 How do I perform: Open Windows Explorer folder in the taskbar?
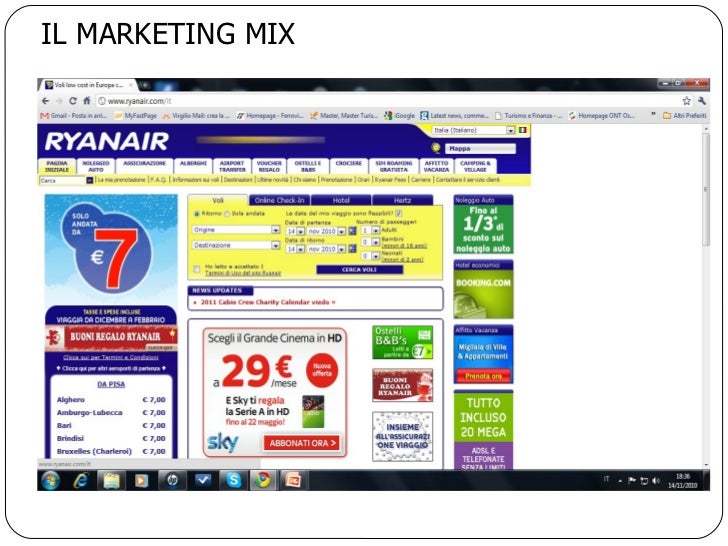111,481
